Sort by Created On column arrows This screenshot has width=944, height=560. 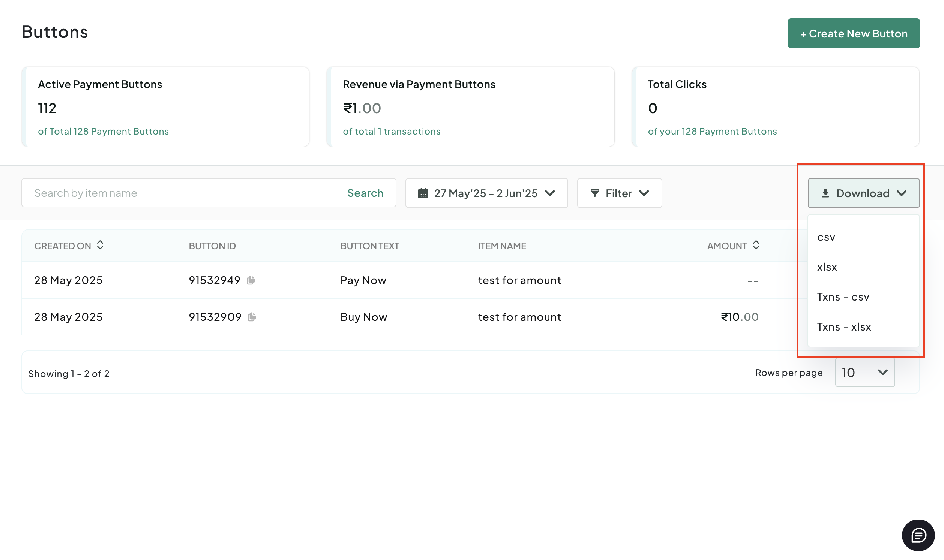pyautogui.click(x=100, y=245)
